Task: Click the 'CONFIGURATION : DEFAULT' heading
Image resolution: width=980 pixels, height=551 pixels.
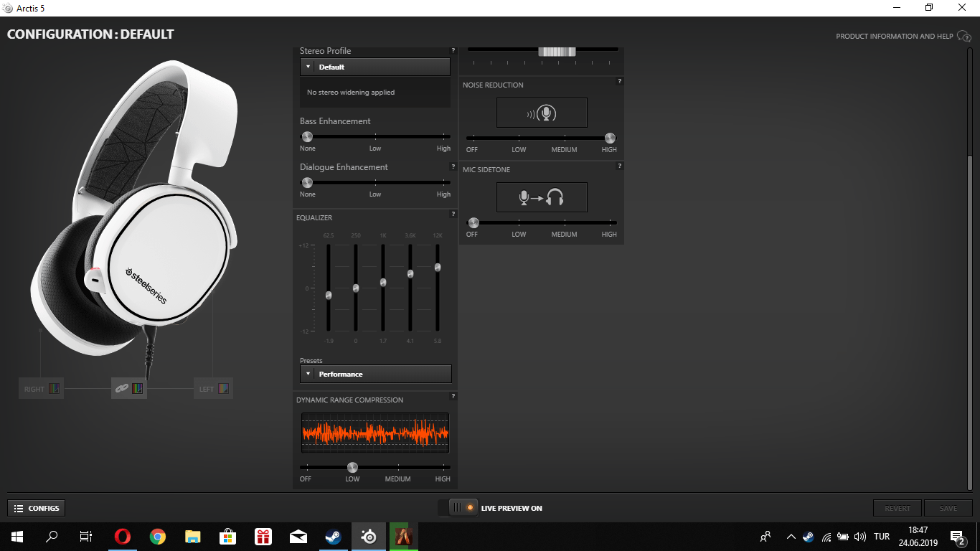Action: tap(90, 34)
